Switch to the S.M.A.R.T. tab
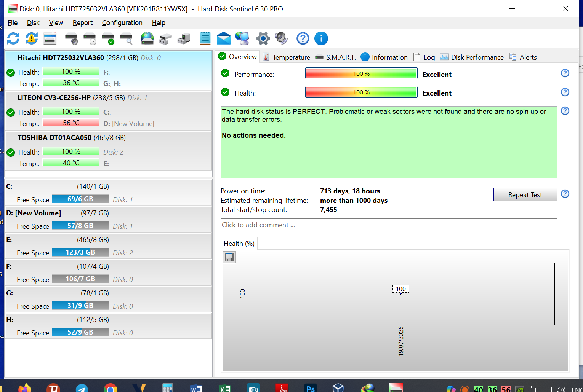This screenshot has height=392, width=583. click(x=335, y=57)
